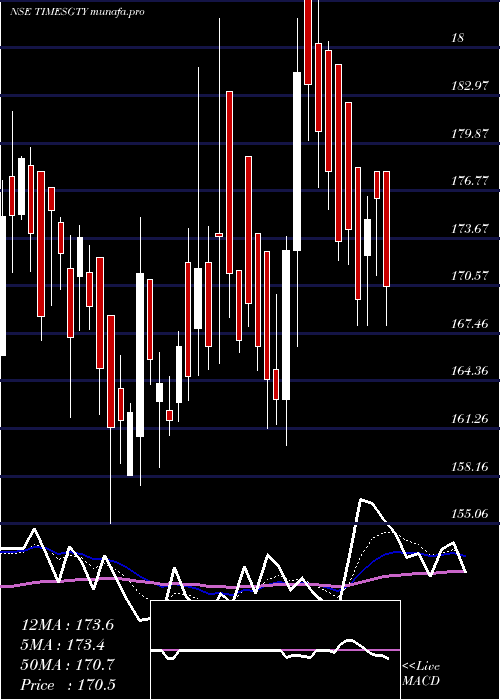Click the 179.87 price axis label
Viewport: 500px width, 700px height.
[470, 133]
